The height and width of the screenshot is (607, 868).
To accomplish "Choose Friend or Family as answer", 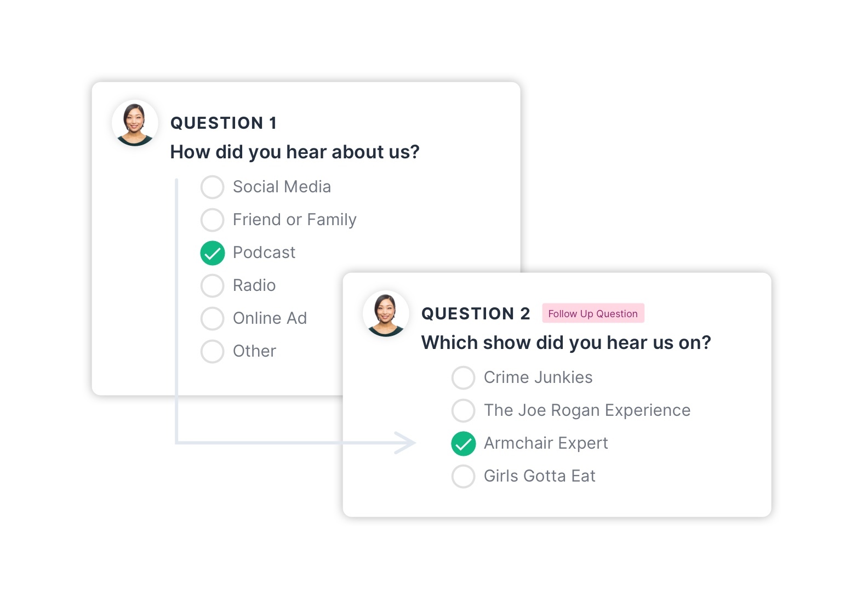I will coord(212,220).
